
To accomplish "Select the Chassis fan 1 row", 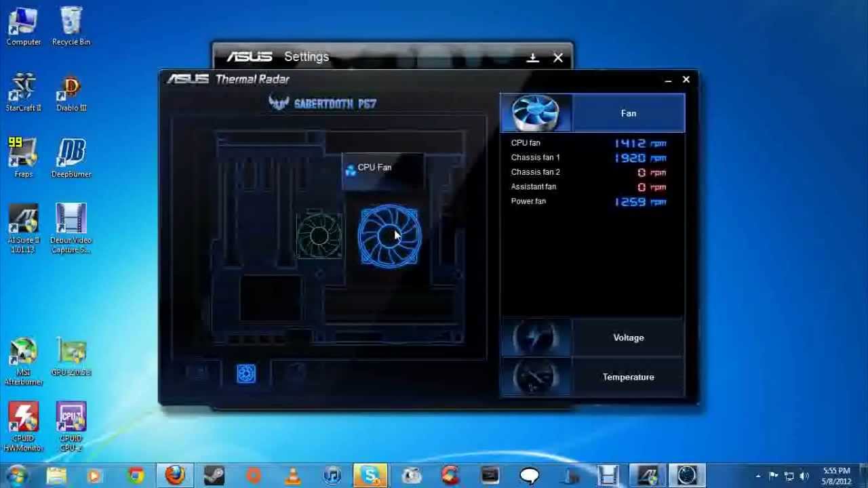I will click(x=589, y=157).
